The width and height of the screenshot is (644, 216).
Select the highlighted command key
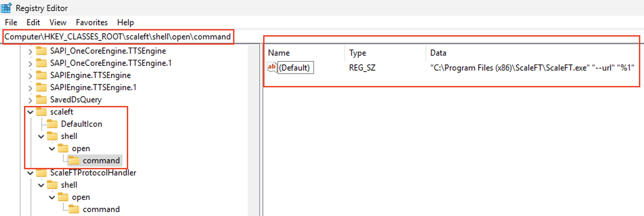tap(101, 160)
